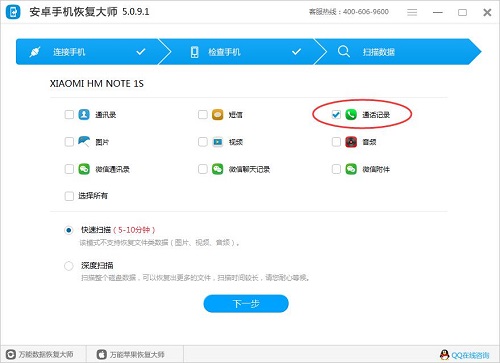Click the magnifier icon in 扫描数据 step

click(344, 52)
